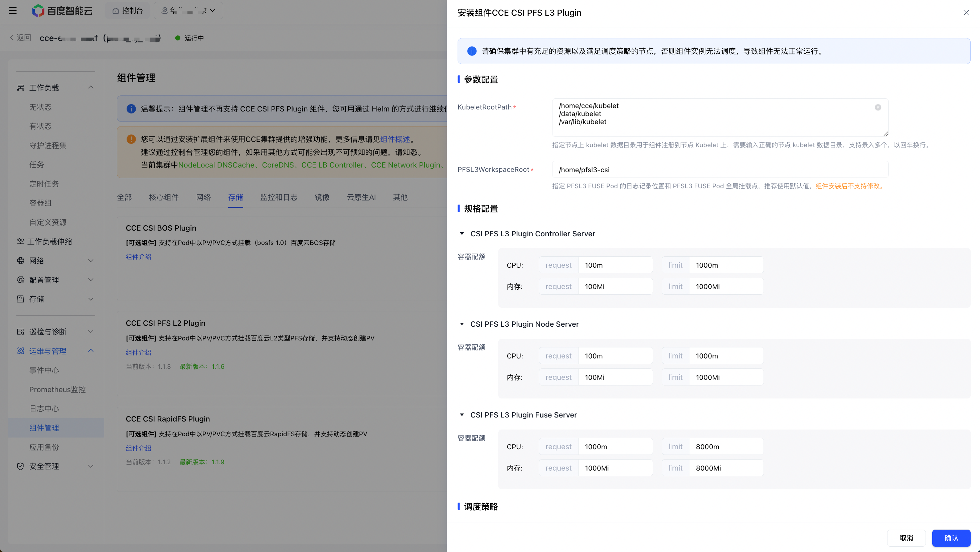Image resolution: width=980 pixels, height=552 pixels.
Task: Click the 运维与管理 sidebar icon
Action: tap(21, 351)
